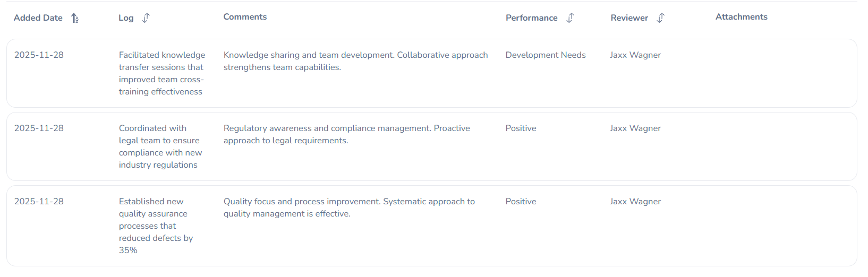Click the Performance header text
This screenshot has height=277, width=868.
point(531,18)
